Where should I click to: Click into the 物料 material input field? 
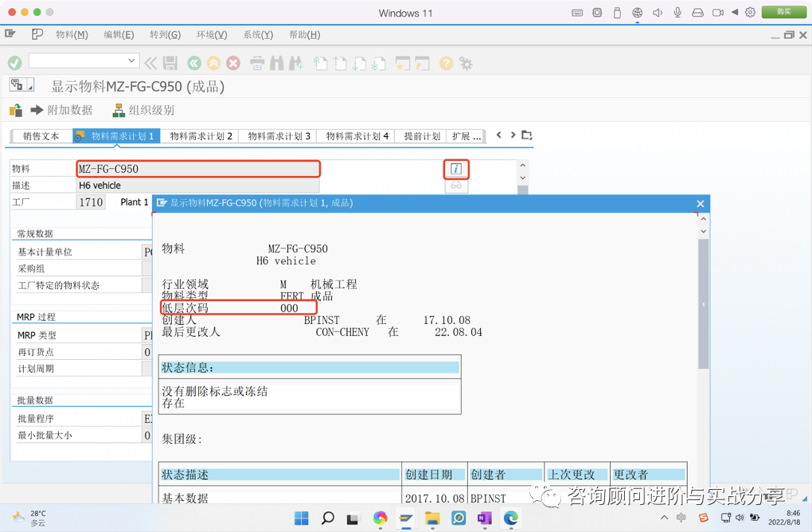tap(197, 169)
